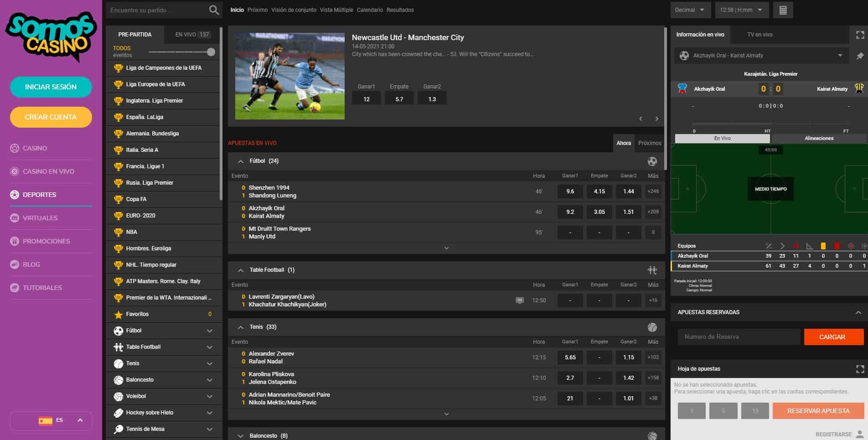This screenshot has width=868, height=440.
Task: Select quick stake 10 button
Action: click(x=755, y=411)
